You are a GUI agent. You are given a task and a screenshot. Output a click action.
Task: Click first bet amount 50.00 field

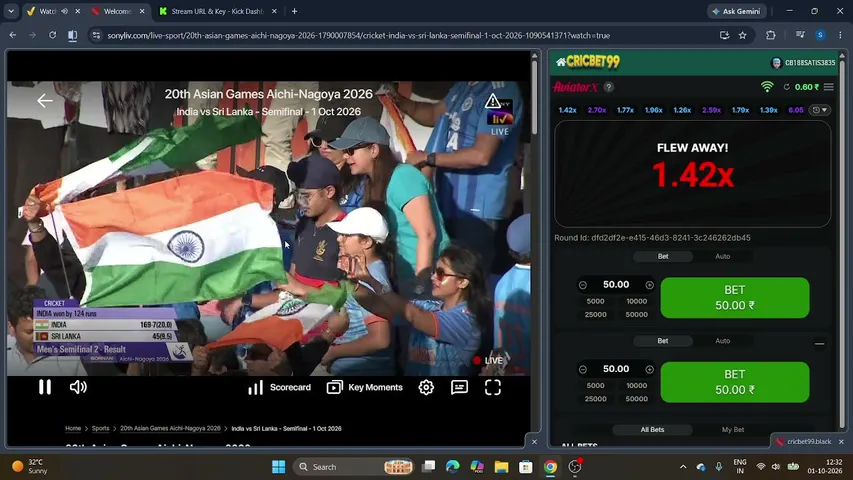point(616,285)
